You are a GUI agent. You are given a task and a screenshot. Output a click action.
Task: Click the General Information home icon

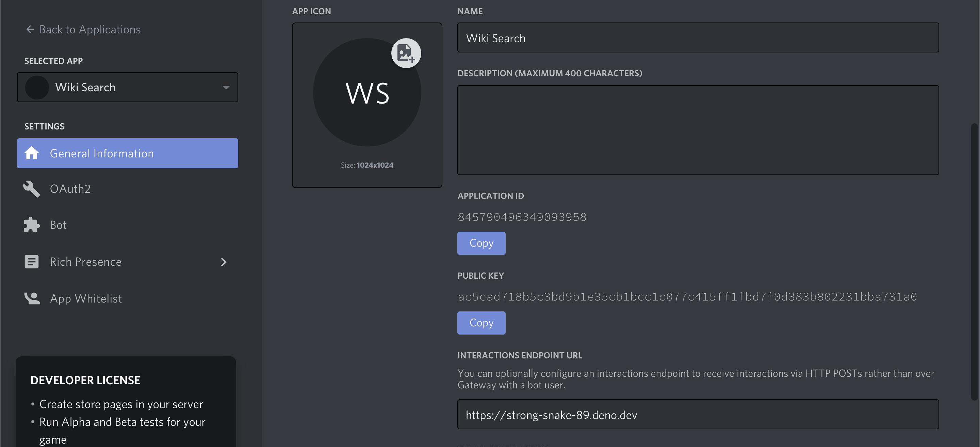point(32,153)
